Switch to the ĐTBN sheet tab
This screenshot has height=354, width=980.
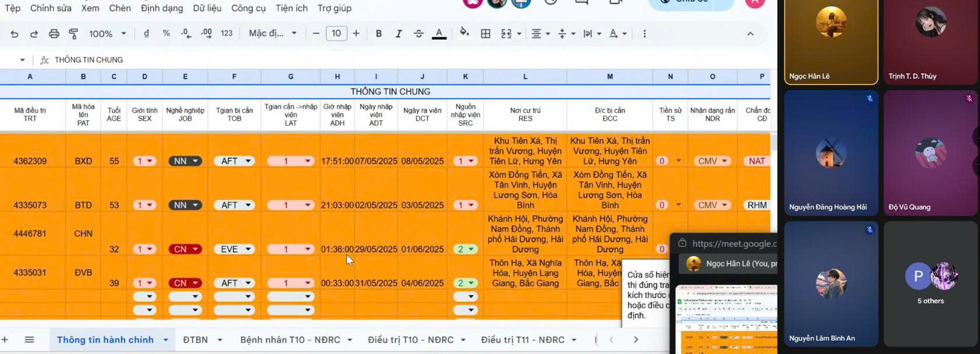(195, 339)
